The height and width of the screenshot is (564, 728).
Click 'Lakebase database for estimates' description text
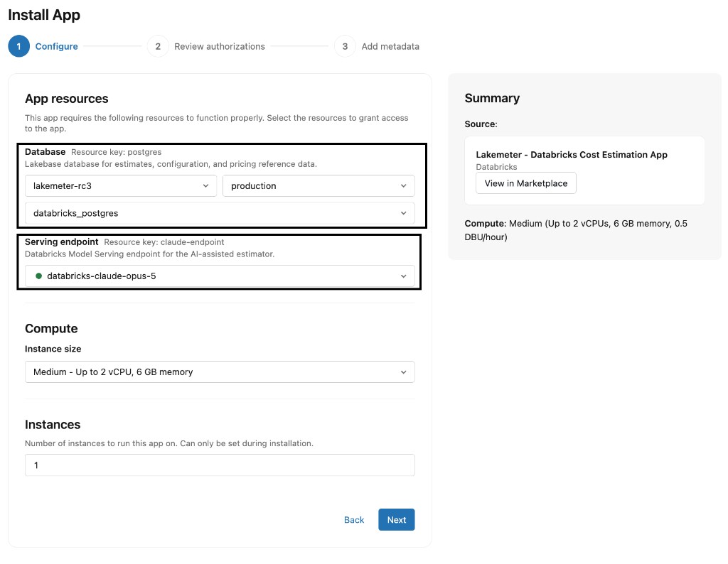click(171, 164)
